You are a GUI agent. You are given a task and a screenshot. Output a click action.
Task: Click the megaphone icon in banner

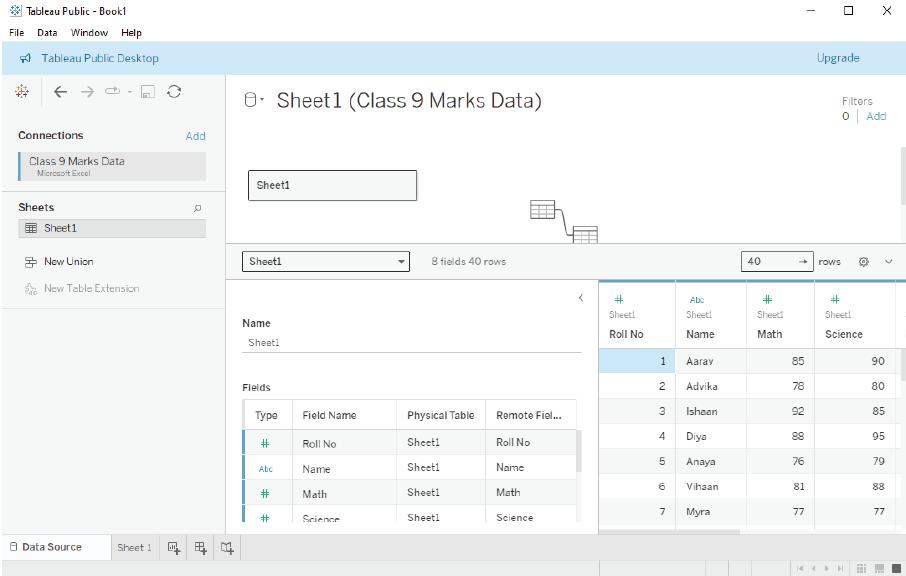25,58
